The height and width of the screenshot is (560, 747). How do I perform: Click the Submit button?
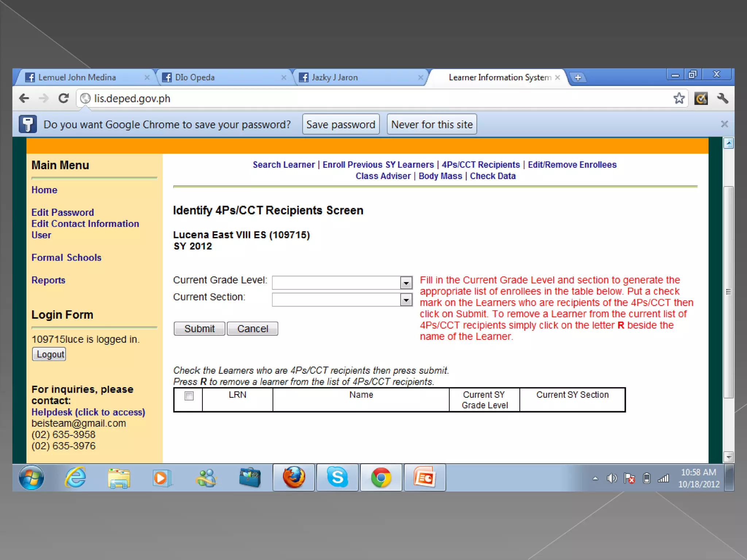pos(200,328)
